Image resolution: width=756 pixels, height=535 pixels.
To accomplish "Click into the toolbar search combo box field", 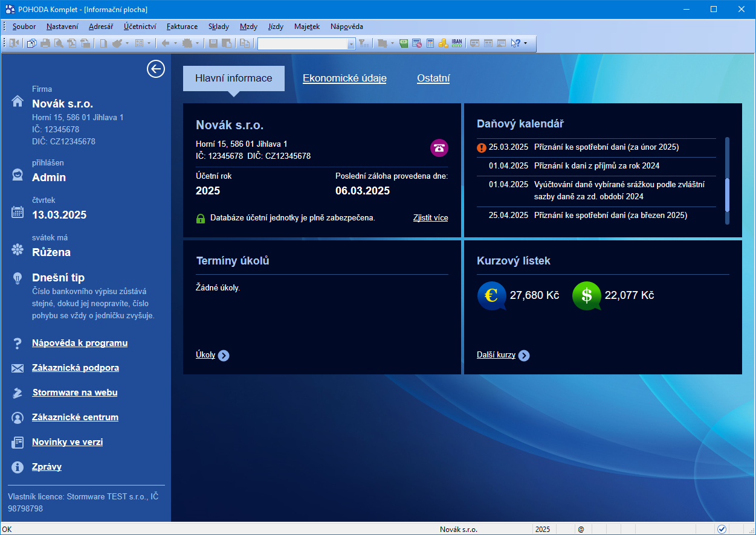I will tap(302, 44).
